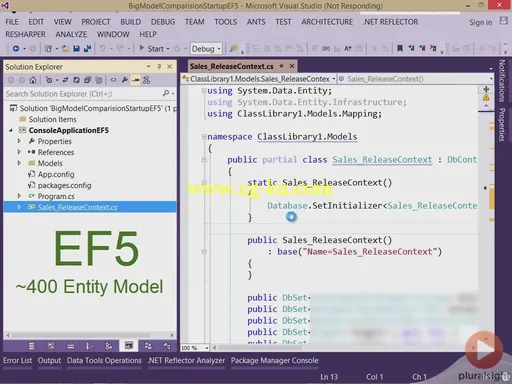Collapse All in Solution Explorer
This screenshot has height=384, width=512.
88,80
